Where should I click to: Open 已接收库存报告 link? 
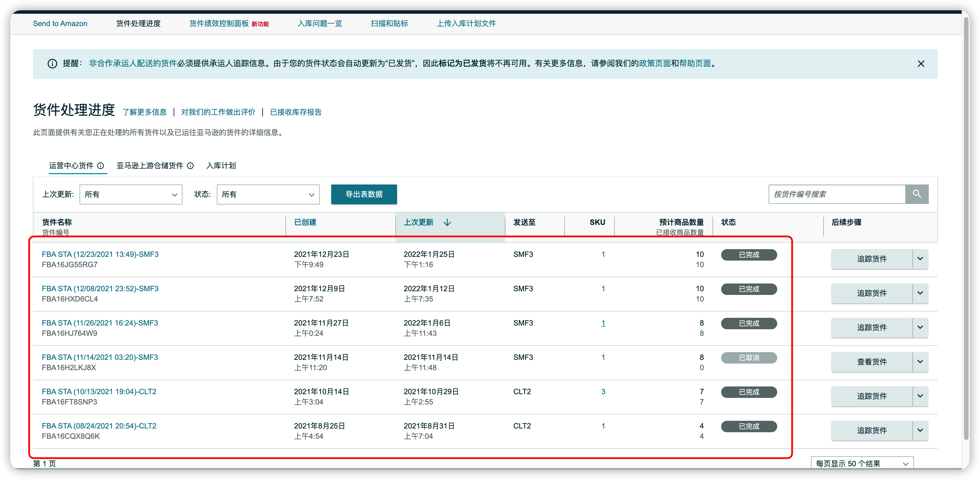click(295, 112)
